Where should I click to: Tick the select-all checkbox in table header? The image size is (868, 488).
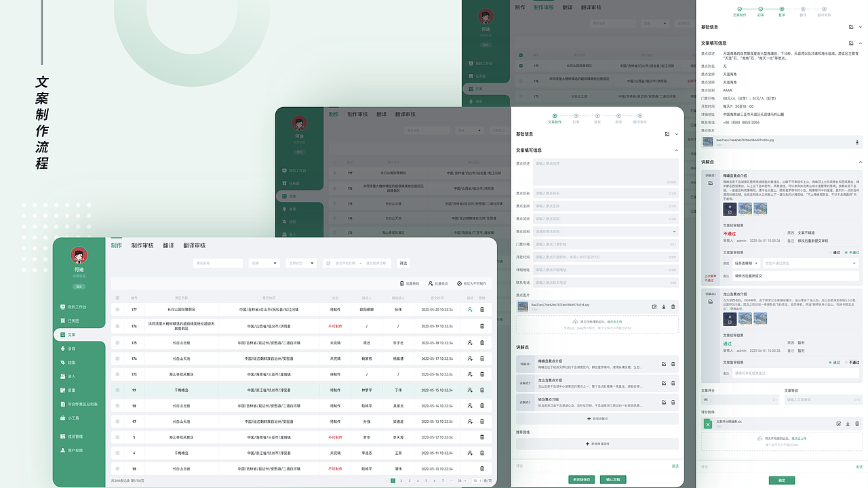117,298
